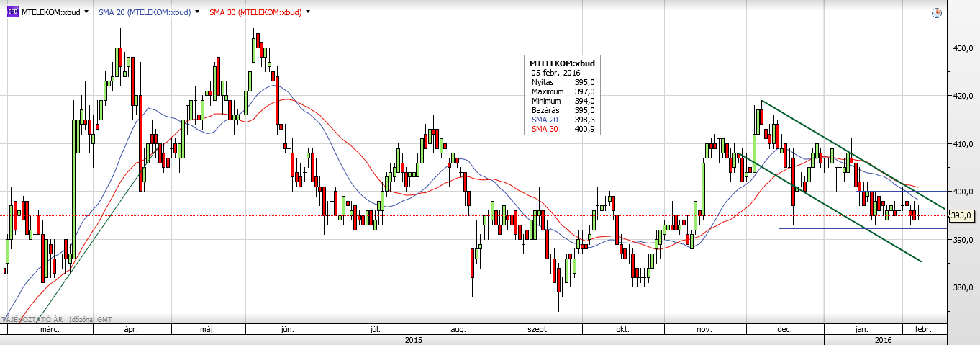This screenshot has height=345, width=980.
Task: Click the jan. month label
Action: (861, 329)
